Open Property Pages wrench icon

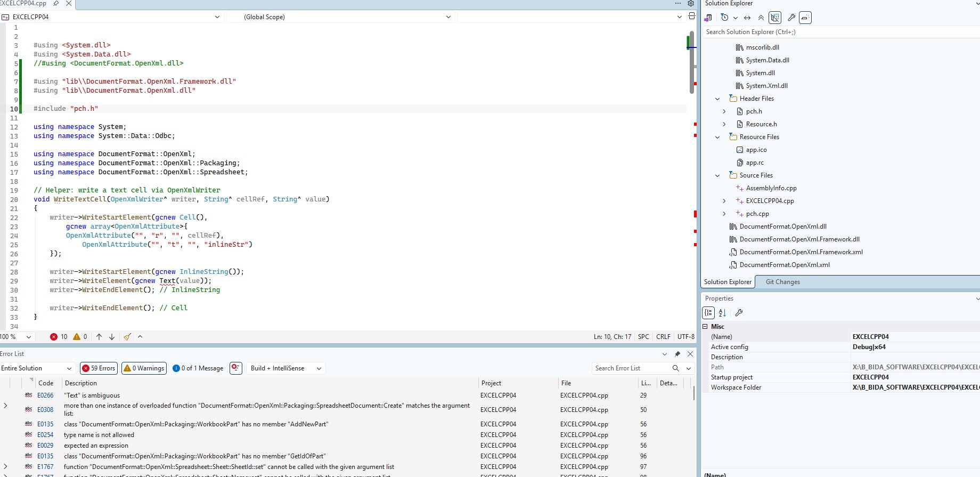coord(739,313)
